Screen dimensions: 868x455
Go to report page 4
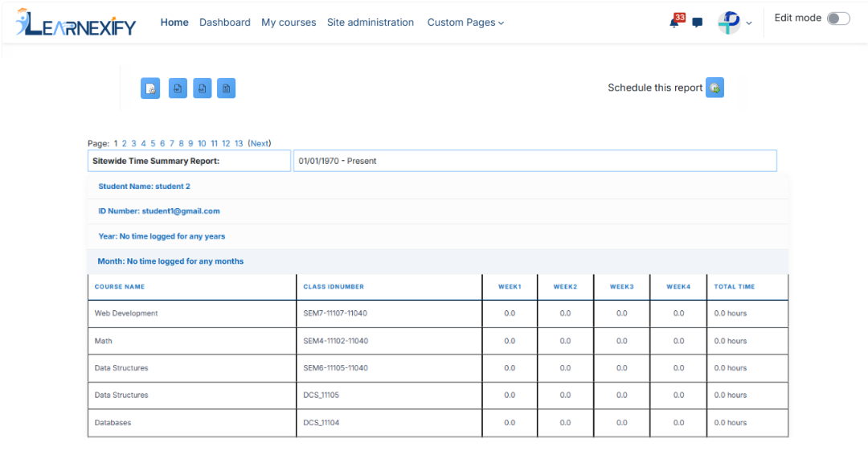pyautogui.click(x=143, y=143)
